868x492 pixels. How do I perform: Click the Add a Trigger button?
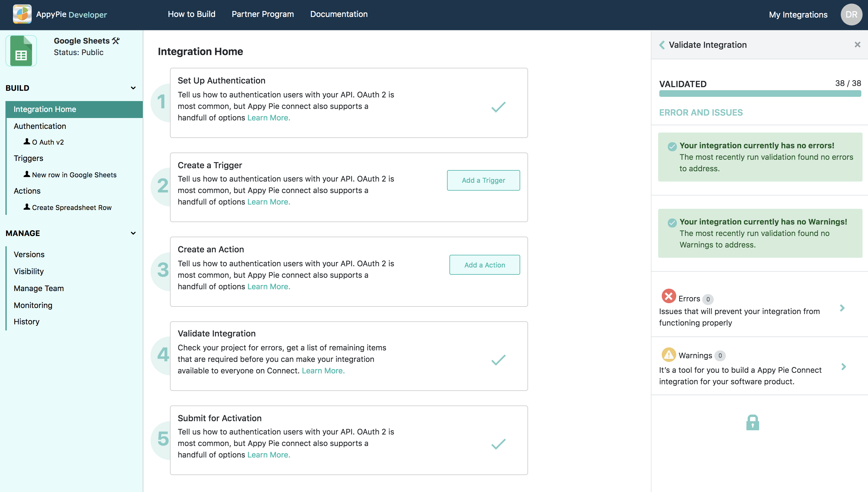tap(483, 180)
